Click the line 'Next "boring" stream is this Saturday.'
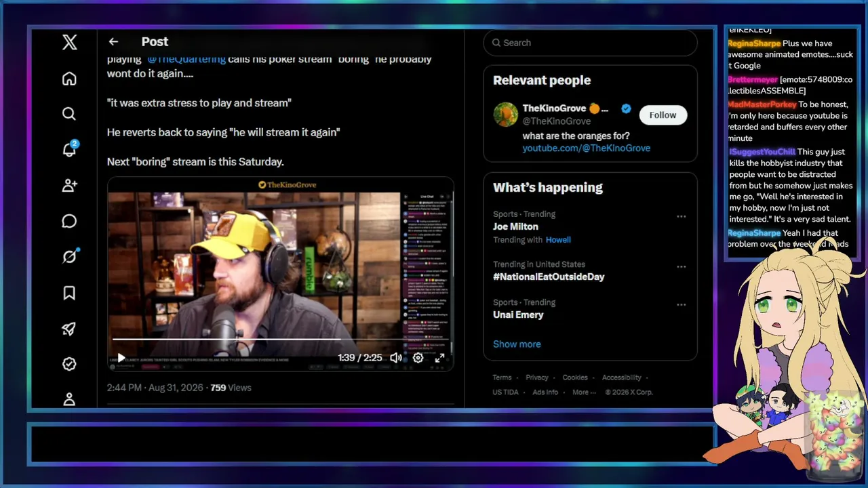 [195, 162]
